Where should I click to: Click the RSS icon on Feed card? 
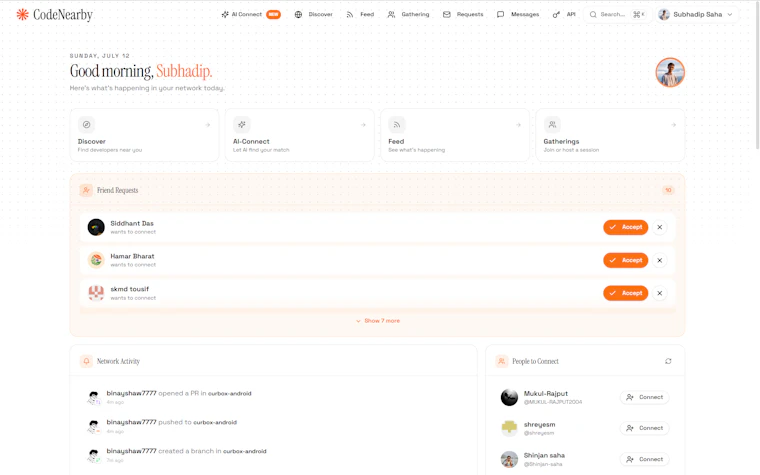(396, 125)
